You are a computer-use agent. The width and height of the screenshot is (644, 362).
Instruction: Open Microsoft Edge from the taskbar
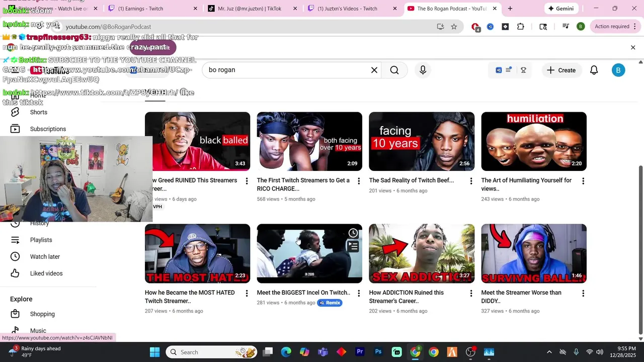click(286, 352)
